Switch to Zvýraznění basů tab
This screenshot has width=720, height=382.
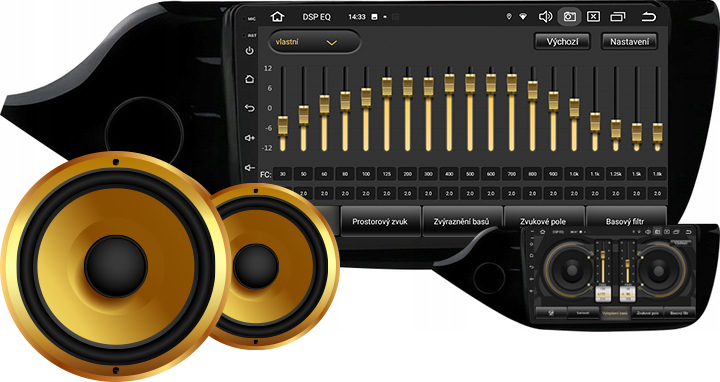461,221
